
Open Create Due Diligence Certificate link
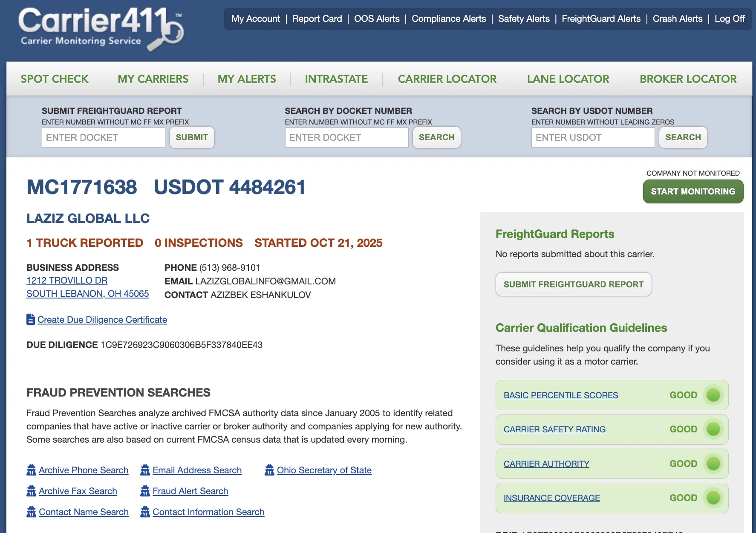tap(102, 320)
